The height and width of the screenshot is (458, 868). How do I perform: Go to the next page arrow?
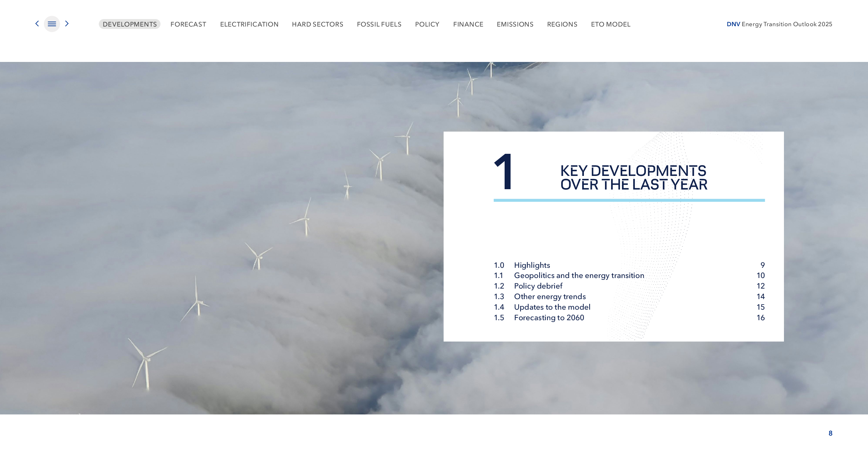67,23
